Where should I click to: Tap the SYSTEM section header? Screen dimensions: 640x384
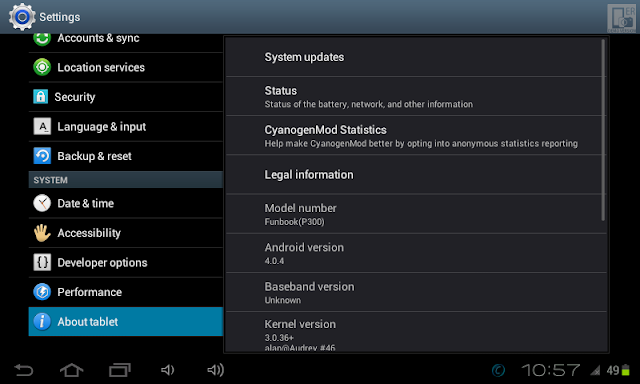coord(126,180)
